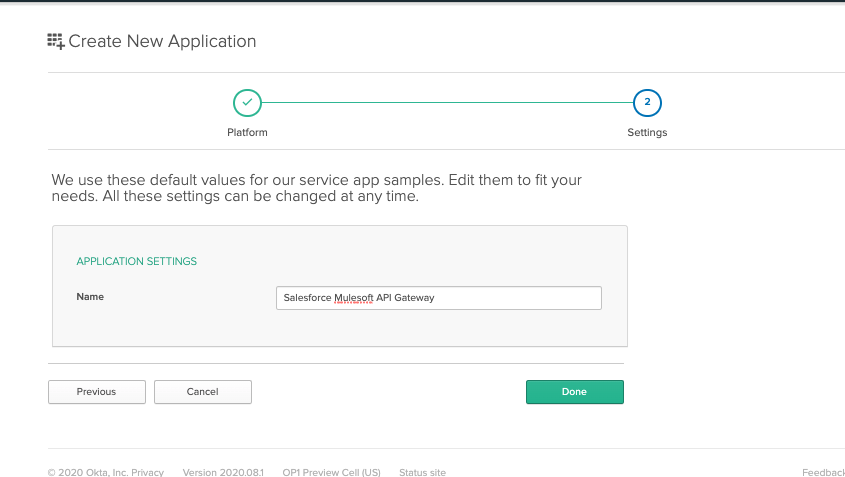This screenshot has width=845, height=477.
Task: Open the Status site link
Action: [422, 472]
